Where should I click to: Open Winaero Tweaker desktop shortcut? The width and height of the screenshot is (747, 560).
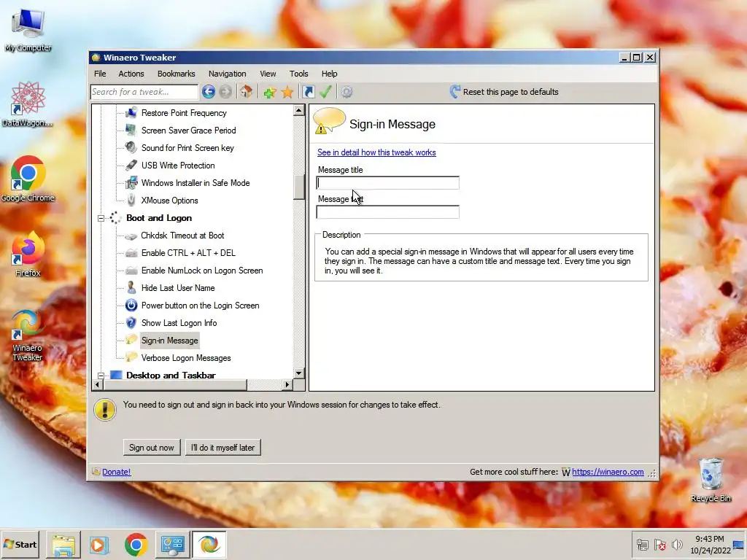click(27, 335)
